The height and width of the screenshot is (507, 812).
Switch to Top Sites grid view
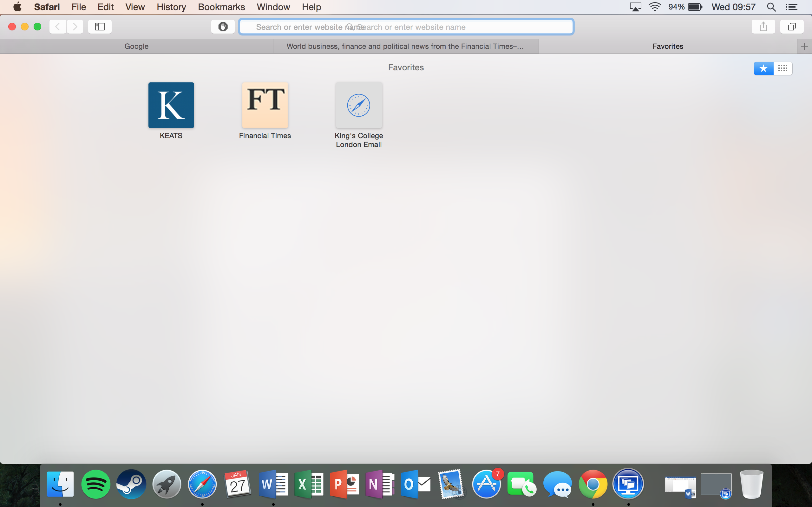click(x=783, y=68)
